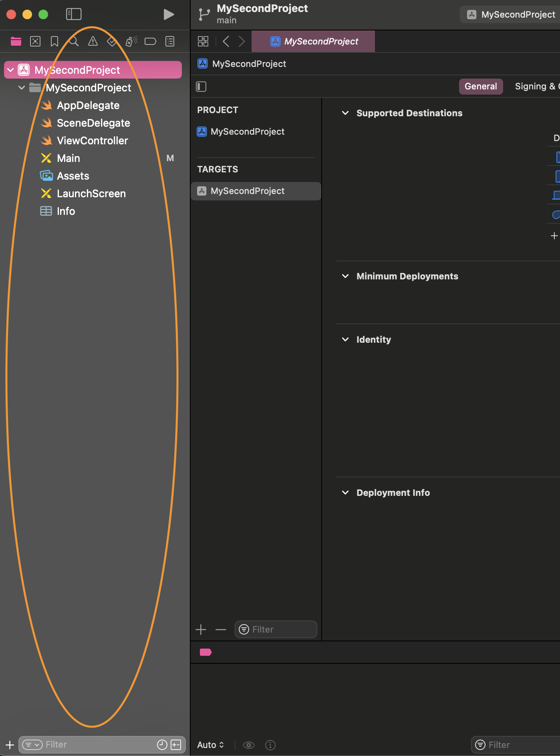Click the M modified badge for Main
The width and height of the screenshot is (560, 756).
click(x=170, y=158)
